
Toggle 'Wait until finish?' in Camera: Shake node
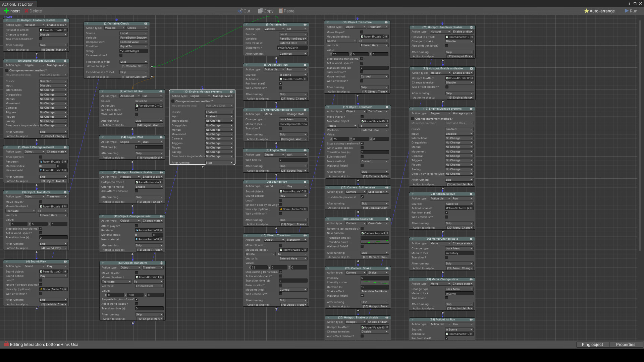tap(362, 296)
